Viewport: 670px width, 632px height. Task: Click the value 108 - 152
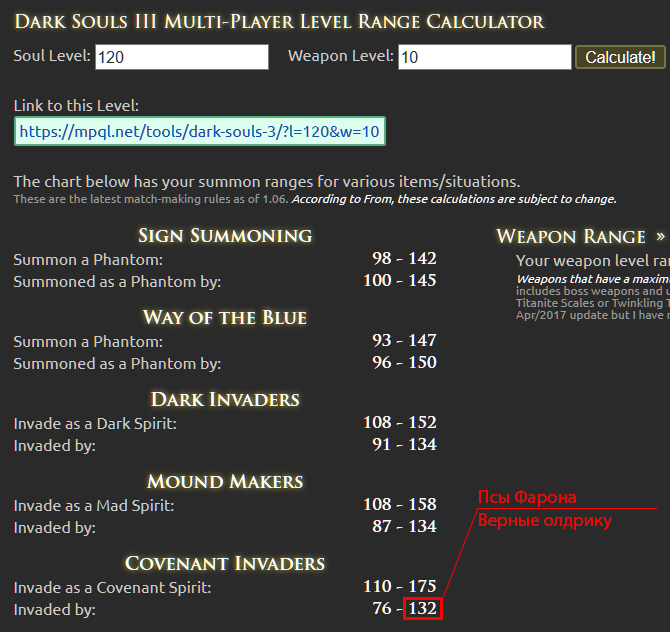400,422
